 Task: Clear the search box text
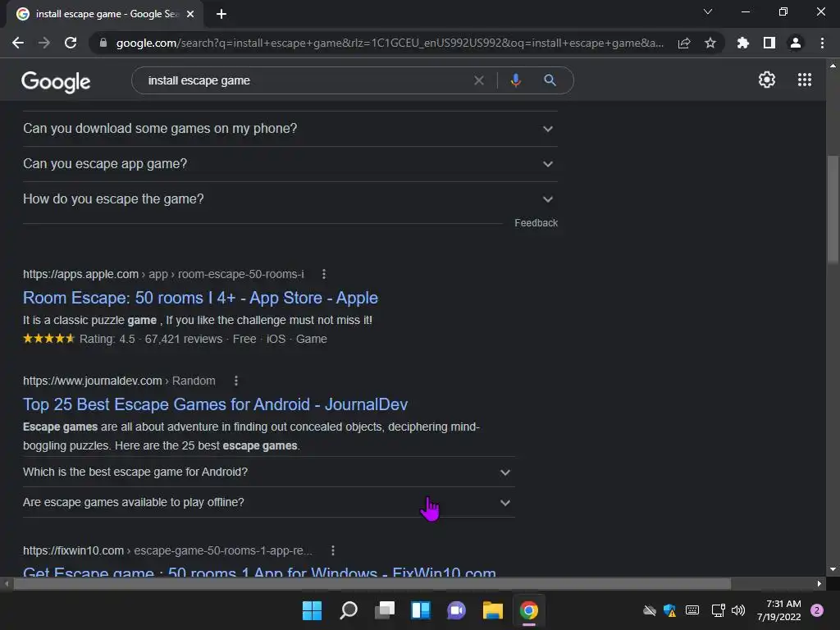point(479,80)
